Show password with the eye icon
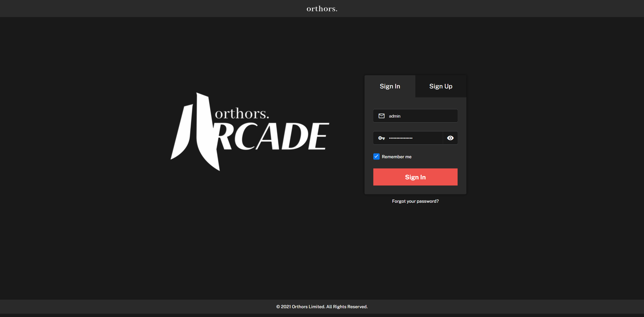Viewport: 644px width, 317px height. tap(450, 138)
